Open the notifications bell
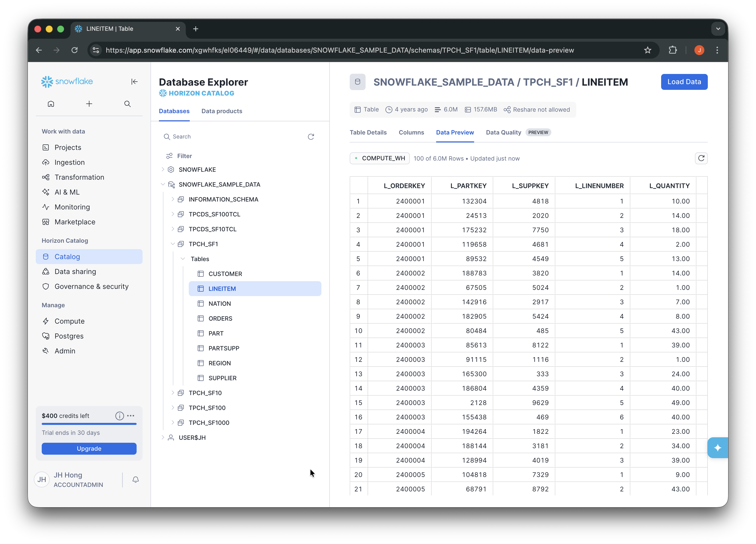 pyautogui.click(x=135, y=480)
